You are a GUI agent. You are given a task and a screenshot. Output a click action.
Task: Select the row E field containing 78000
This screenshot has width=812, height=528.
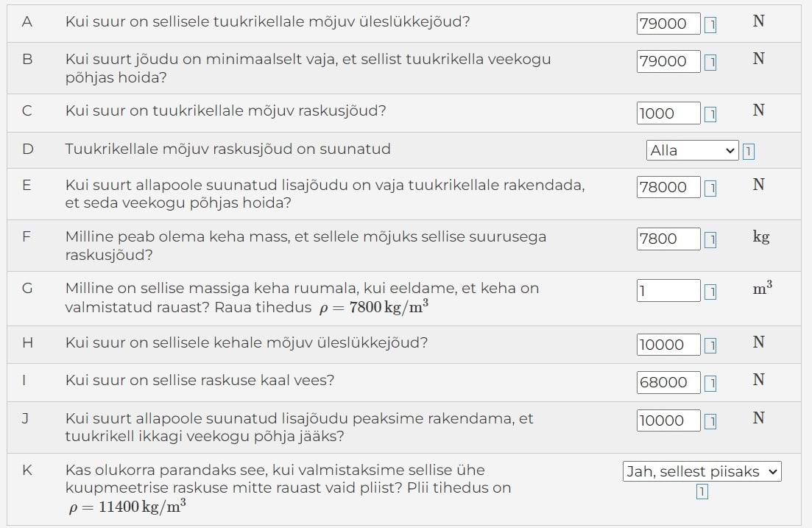[x=668, y=187]
